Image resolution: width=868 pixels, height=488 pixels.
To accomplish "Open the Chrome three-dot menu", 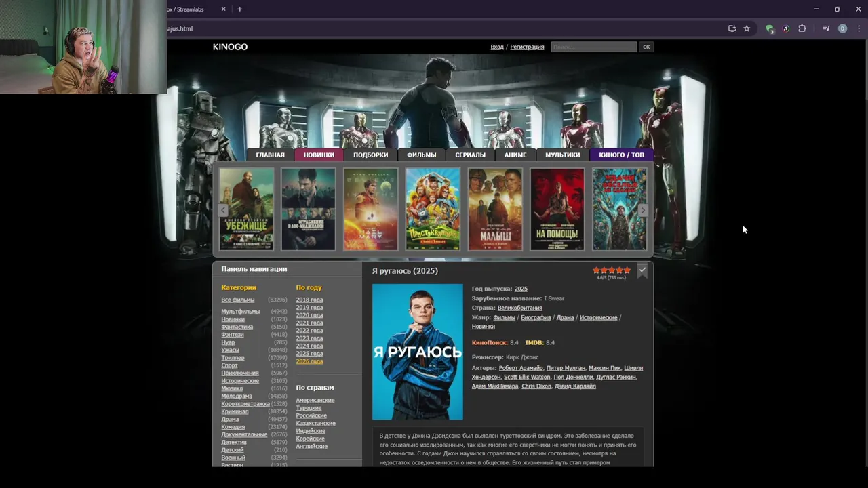I will (859, 28).
